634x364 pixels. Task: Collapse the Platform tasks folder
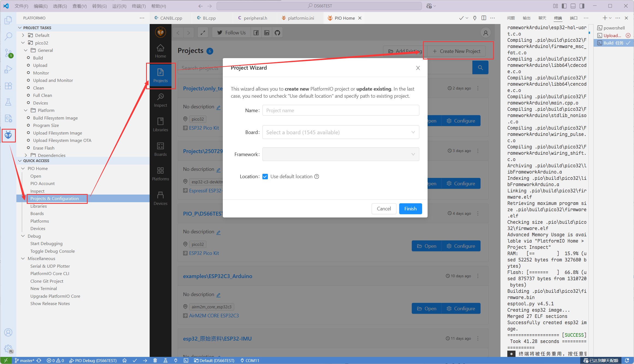[26, 110]
